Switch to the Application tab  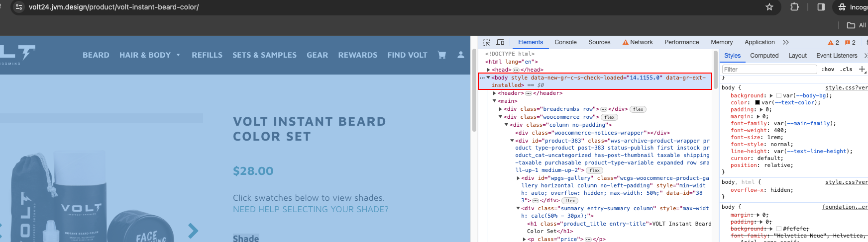(759, 42)
